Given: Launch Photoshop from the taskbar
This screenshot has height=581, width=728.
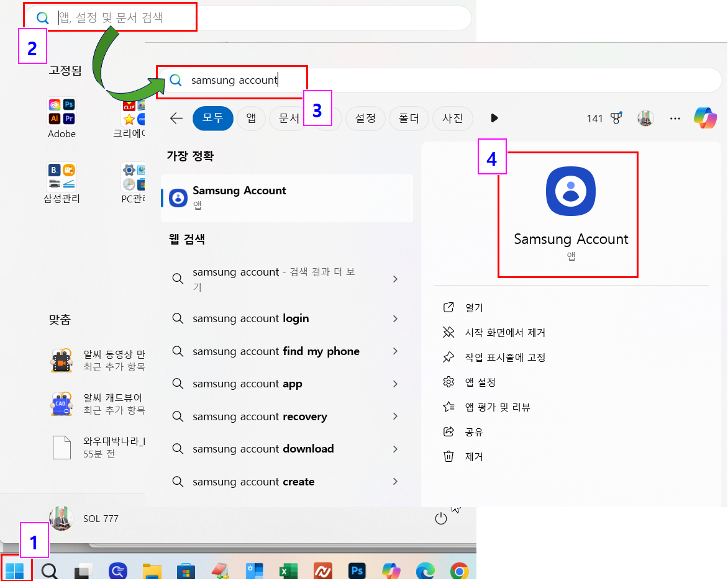Looking at the screenshot, I should (357, 571).
